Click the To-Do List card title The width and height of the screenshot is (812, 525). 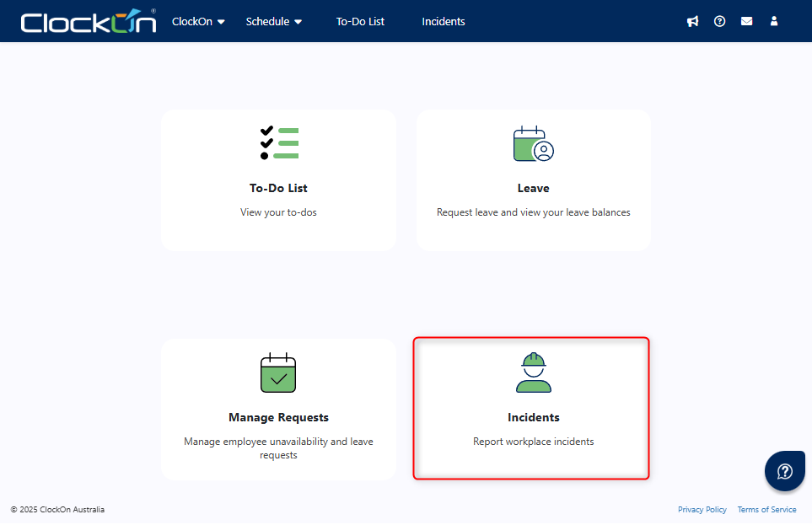(x=278, y=188)
